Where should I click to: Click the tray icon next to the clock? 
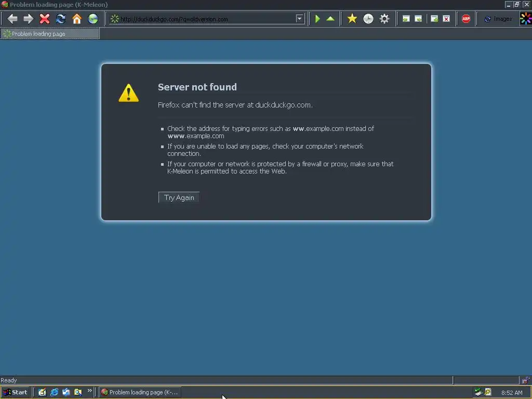488,392
